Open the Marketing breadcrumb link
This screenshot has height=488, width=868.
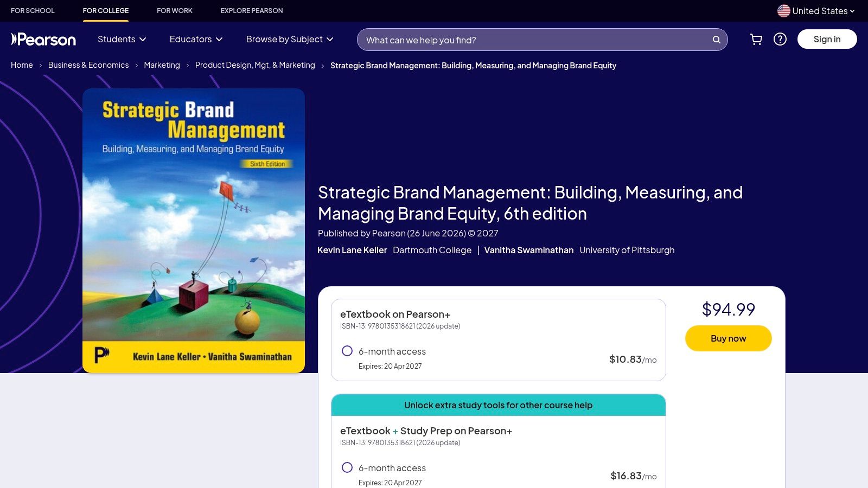(162, 65)
